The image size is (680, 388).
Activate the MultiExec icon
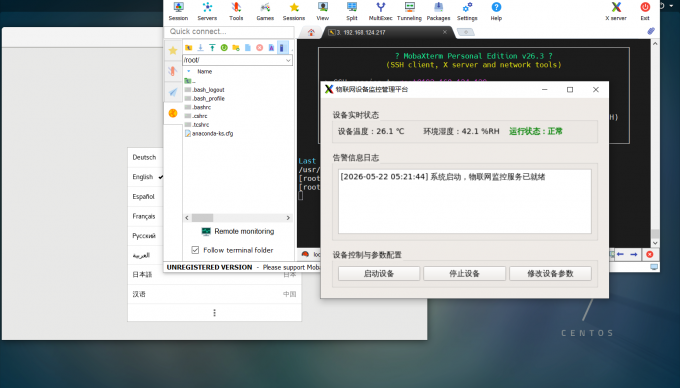click(380, 11)
